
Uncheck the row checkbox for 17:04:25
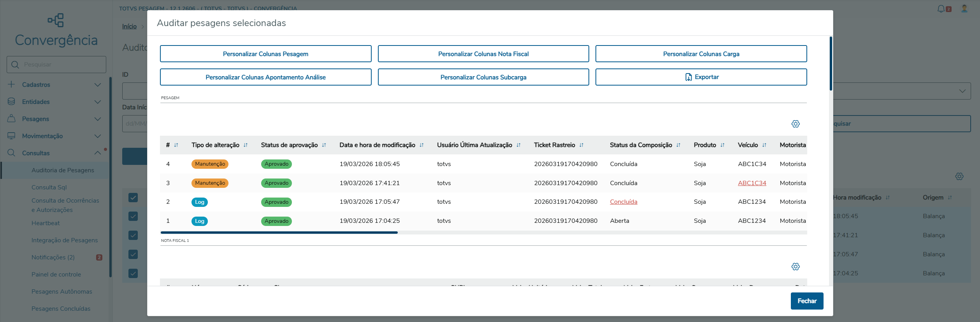133,273
